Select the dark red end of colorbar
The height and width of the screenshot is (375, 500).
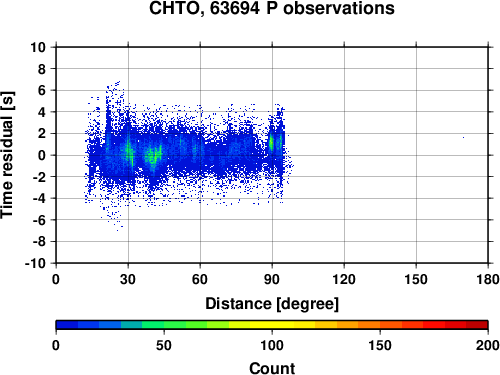pos(477,325)
